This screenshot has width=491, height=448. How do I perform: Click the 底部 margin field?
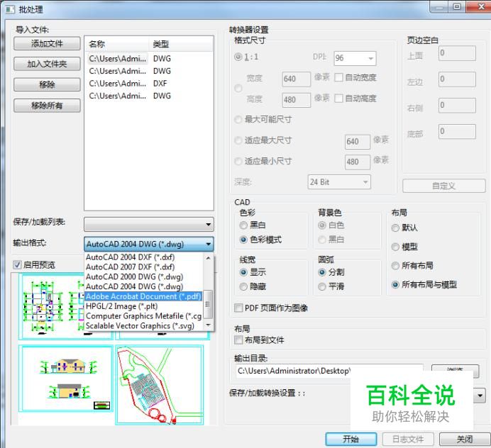[x=457, y=131]
